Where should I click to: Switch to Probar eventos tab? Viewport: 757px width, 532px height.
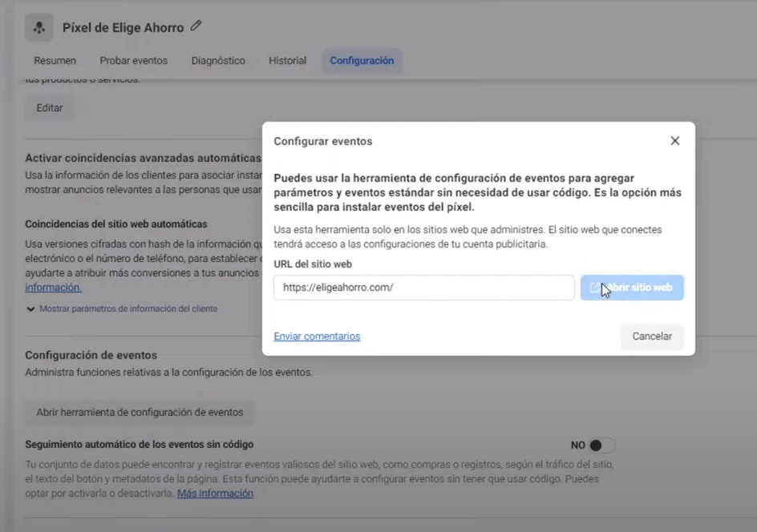click(133, 61)
